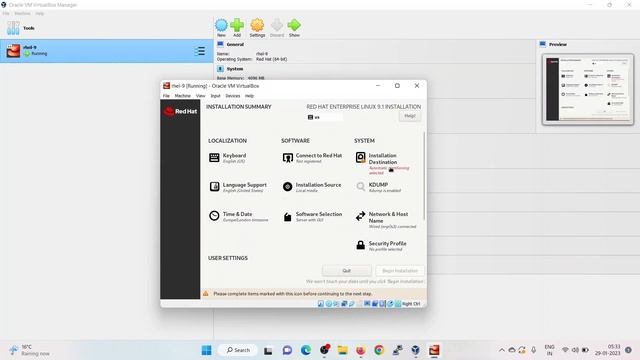This screenshot has width=640, height=360.
Task: Click the Red Hat logo in installer sidebar
Action: tap(180, 111)
